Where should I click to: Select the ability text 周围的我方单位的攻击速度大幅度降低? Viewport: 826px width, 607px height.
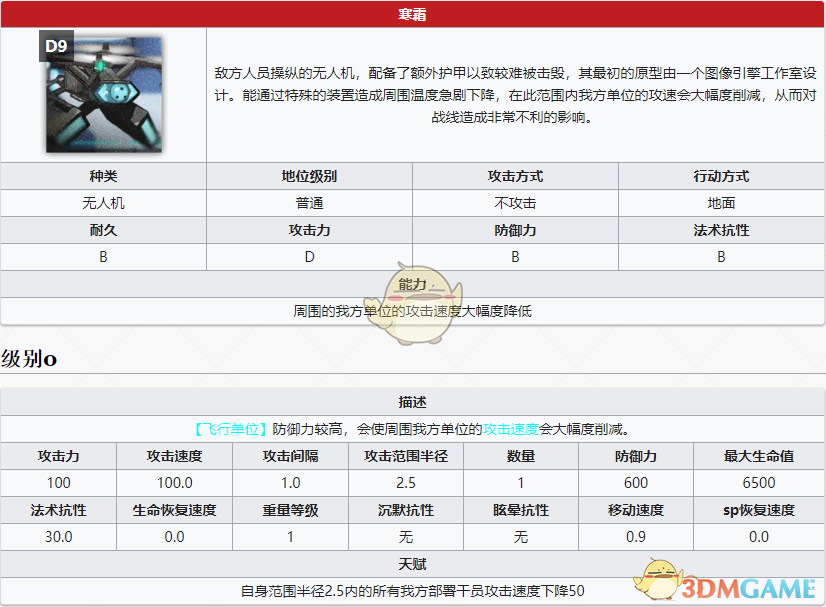412,311
